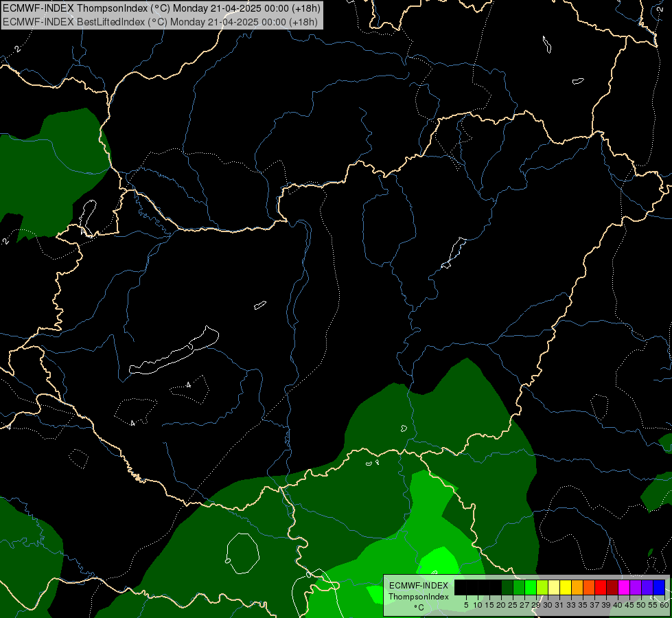
Task: Pick the orange 33-35 legend swatch
Action: [x=577, y=588]
